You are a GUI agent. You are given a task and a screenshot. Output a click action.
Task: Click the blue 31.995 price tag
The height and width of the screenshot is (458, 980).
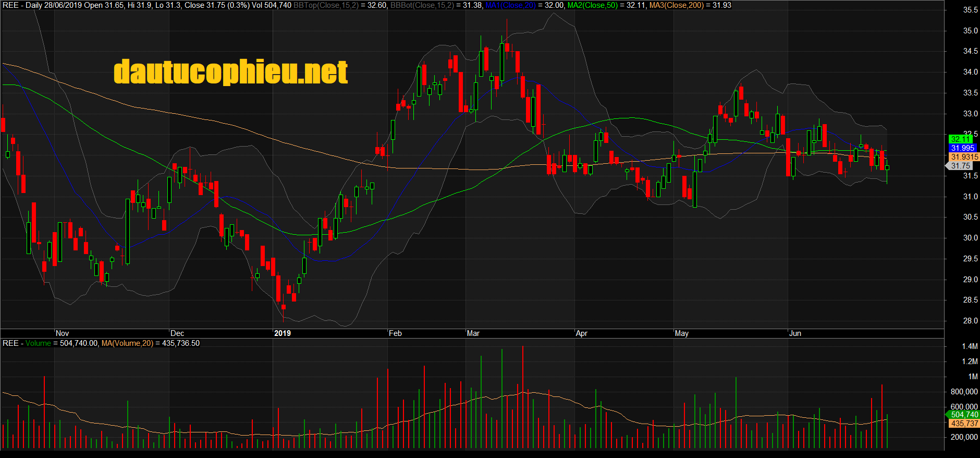coord(962,148)
